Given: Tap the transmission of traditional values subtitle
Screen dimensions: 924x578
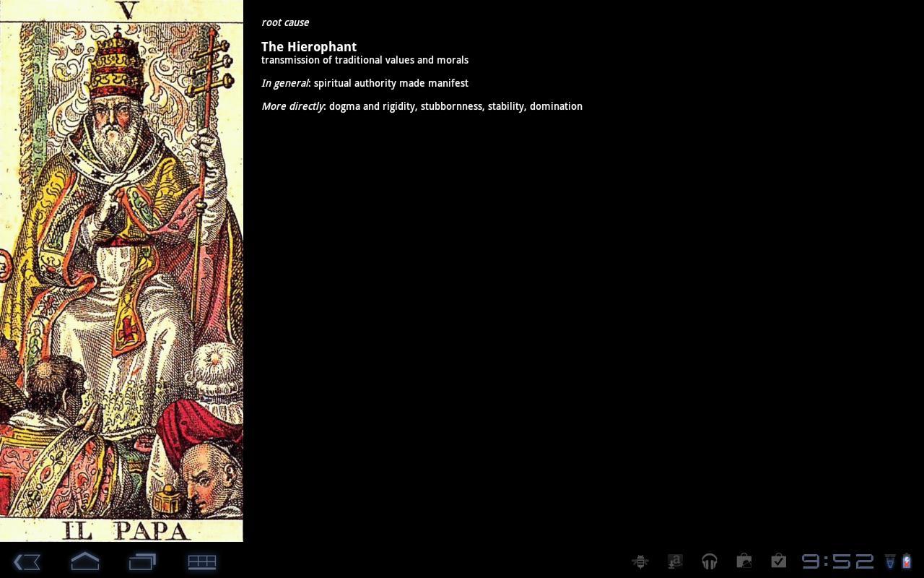Looking at the screenshot, I should (365, 60).
